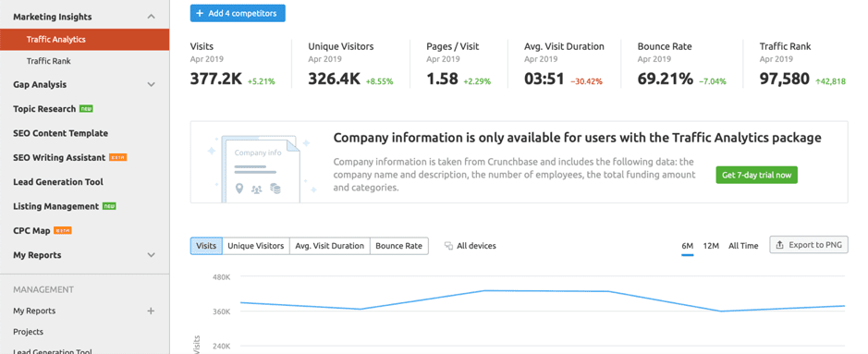This screenshot has width=868, height=354.
Task: Click the 42,818 rank change indicator
Action: [830, 81]
